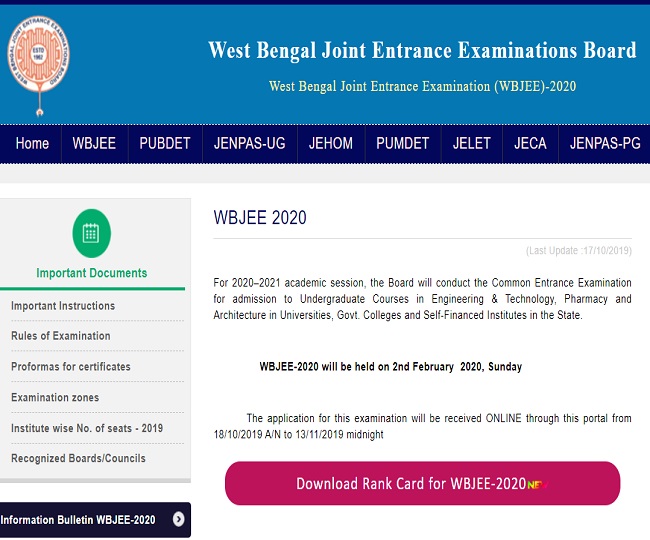Click the green calendar icon above Important Documents
650x540 pixels.
(92, 233)
